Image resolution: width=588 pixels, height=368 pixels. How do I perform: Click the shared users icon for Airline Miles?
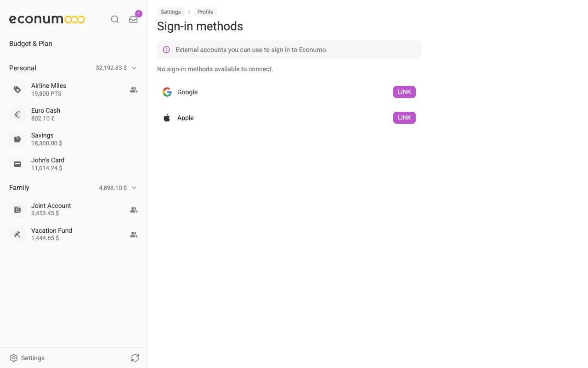(134, 90)
